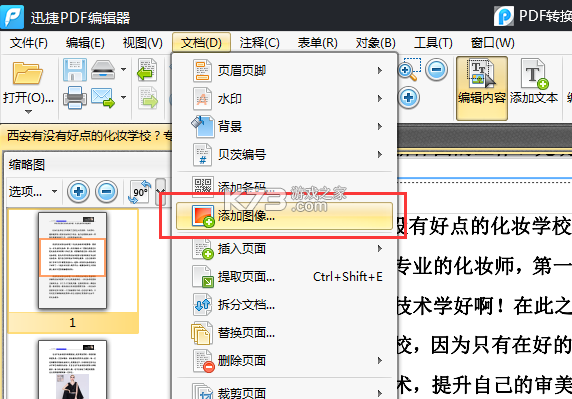Image resolution: width=572 pixels, height=399 pixels.
Task: Open the 表单(R) menu
Action: [x=317, y=43]
